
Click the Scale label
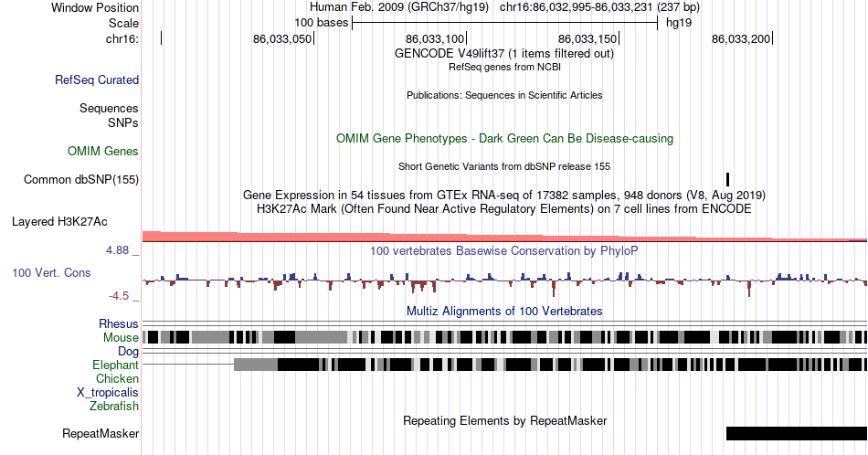pos(123,23)
